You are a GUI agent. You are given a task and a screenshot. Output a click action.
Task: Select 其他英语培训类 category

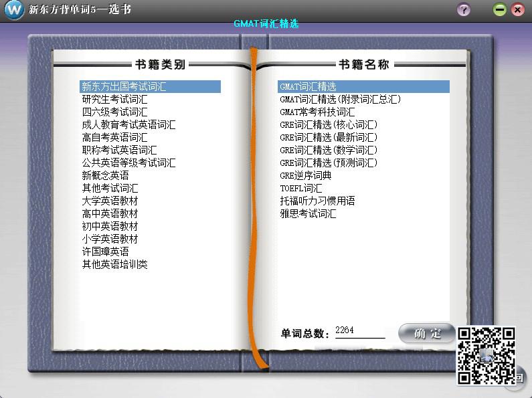[114, 264]
